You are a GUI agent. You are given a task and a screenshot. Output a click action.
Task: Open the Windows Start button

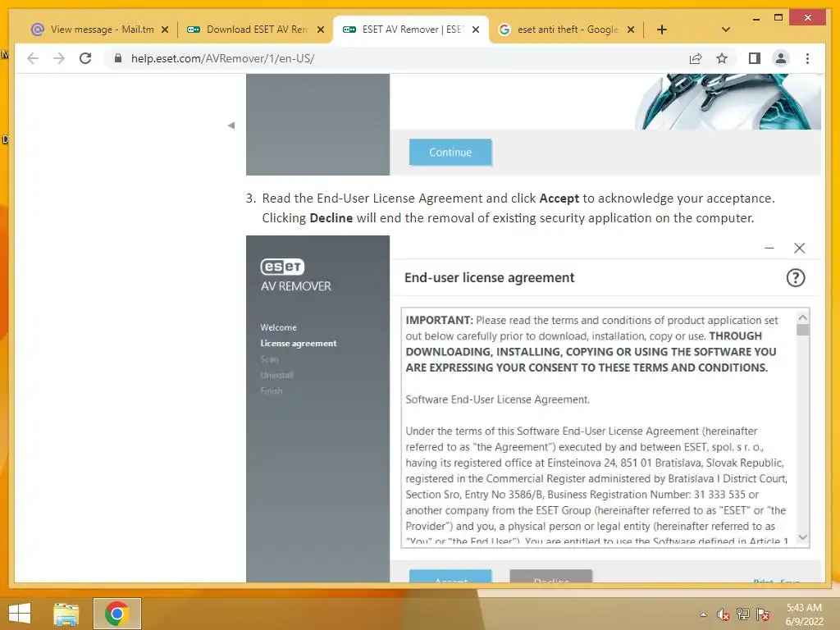coord(20,614)
